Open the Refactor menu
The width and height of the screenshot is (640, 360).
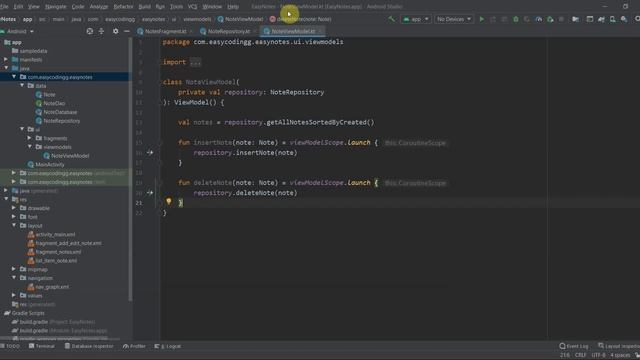tap(123, 7)
